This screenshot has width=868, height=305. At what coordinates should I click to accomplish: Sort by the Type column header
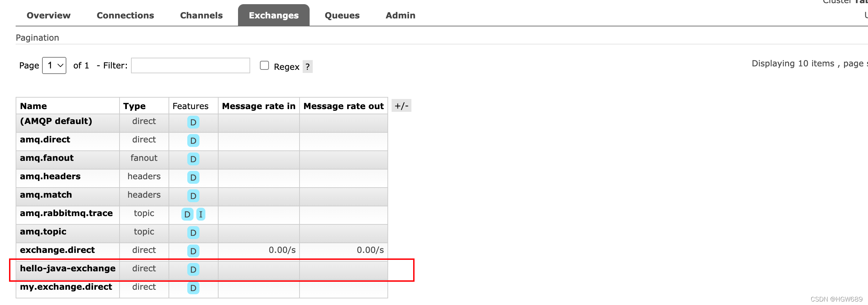tap(134, 106)
